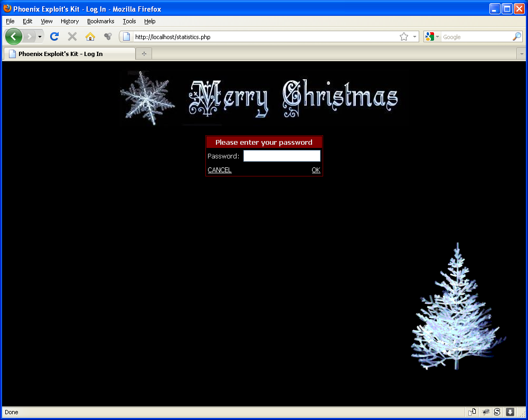Bookmark this page with the star icon
The image size is (528, 420).
(x=404, y=36)
